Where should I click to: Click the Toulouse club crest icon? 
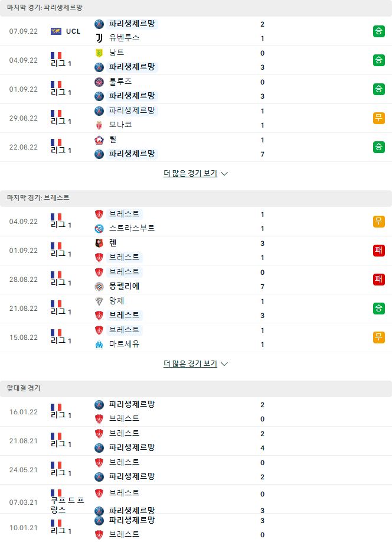[99, 82]
